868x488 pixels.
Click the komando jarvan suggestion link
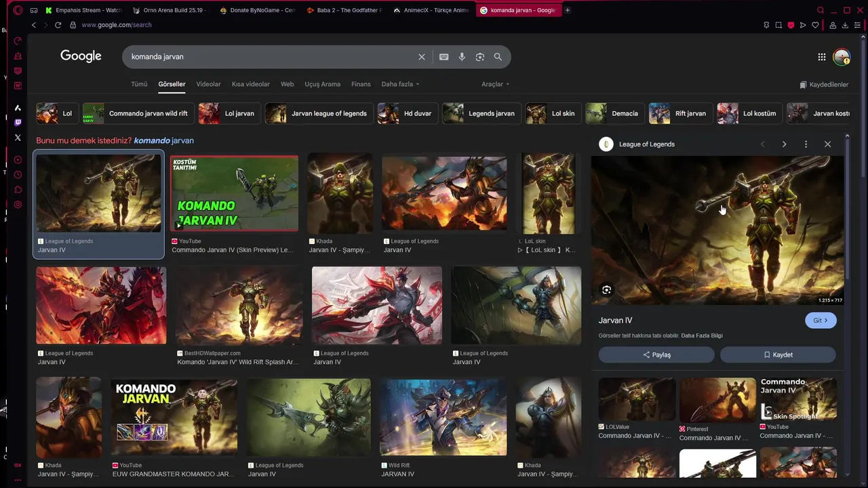164,140
